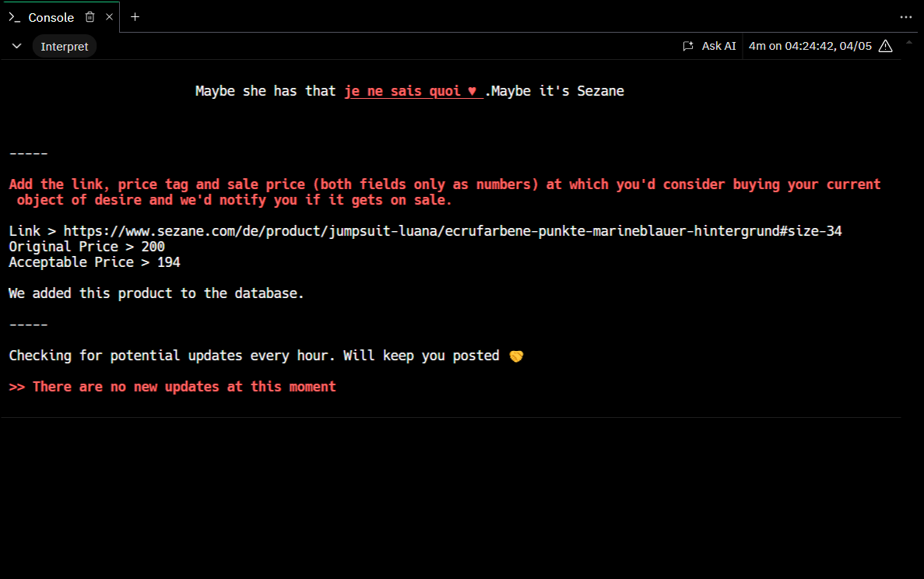Select the Console tab
This screenshot has height=579, width=924.
click(51, 17)
